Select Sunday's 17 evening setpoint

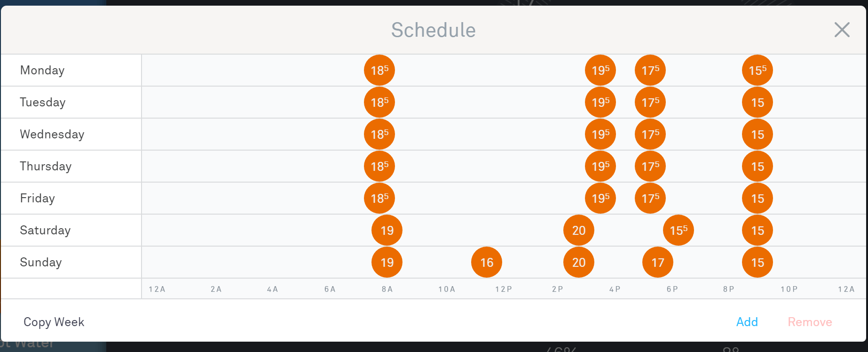[x=658, y=263]
